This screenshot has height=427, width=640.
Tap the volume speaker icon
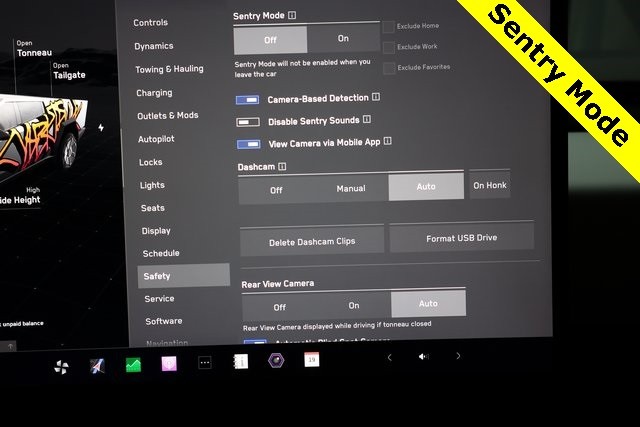coord(424,356)
